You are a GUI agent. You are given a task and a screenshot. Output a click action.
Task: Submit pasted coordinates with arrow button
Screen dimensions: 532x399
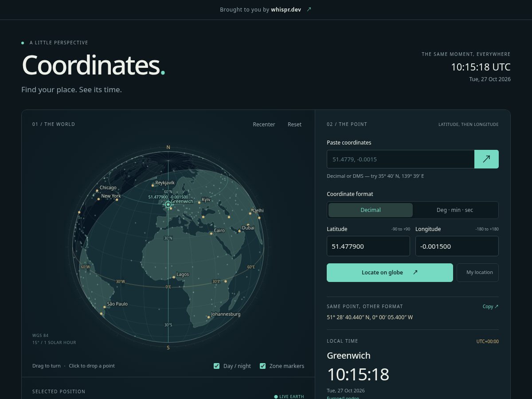[486, 159]
